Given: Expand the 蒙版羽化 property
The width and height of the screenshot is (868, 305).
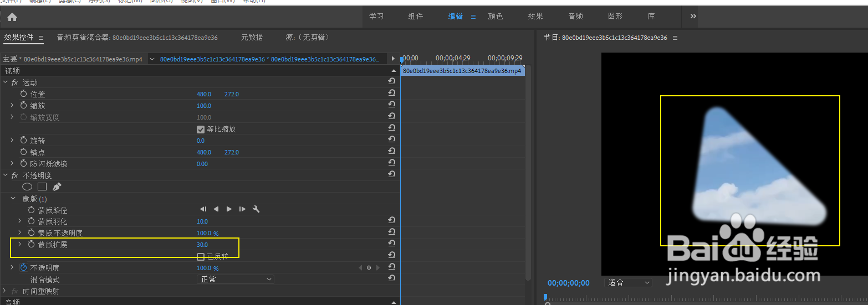Looking at the screenshot, I should tap(20, 221).
